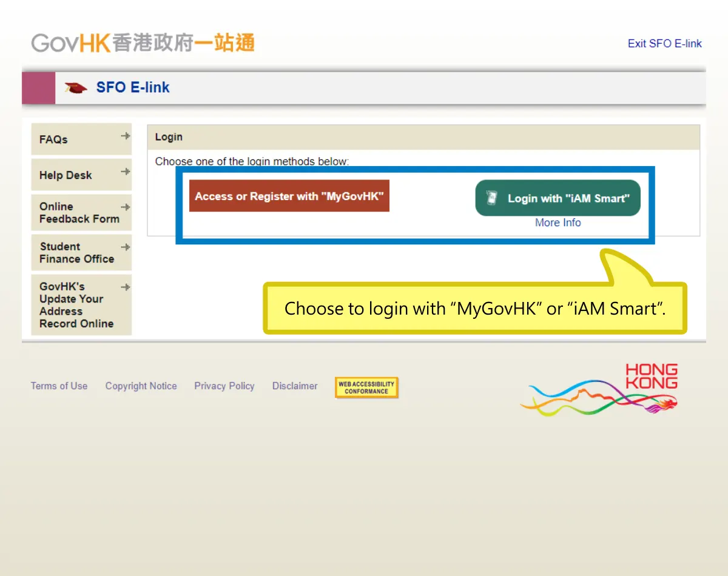Click the plus icon beside FAQs

tap(126, 135)
